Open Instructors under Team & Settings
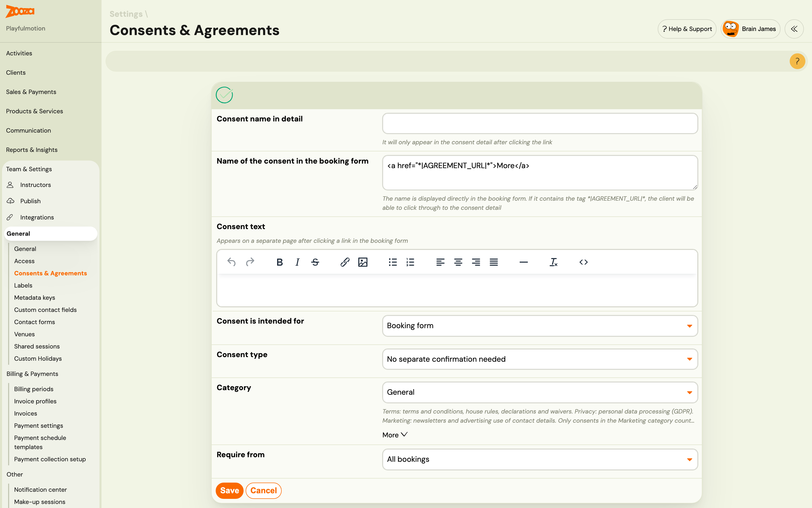This screenshot has height=508, width=812. (x=36, y=185)
